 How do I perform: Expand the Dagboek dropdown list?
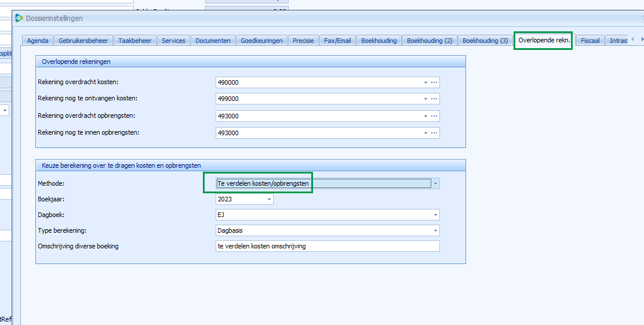[435, 215]
